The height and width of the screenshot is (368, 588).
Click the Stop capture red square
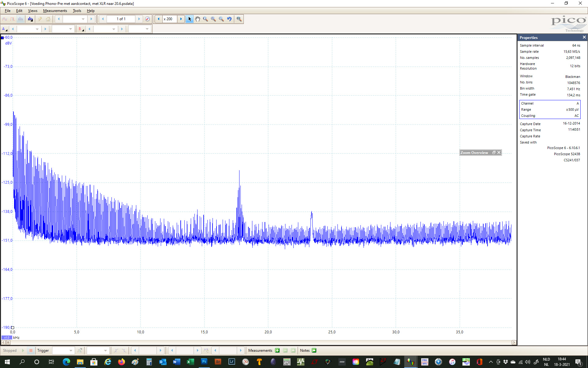tap(31, 351)
